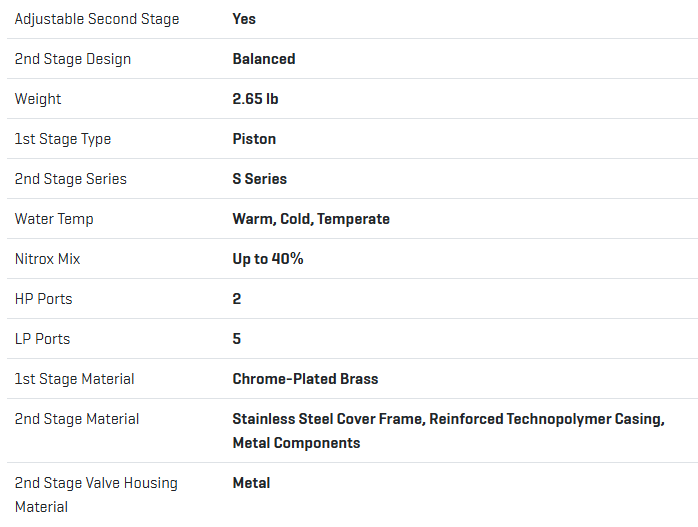Select the "Metal" valve housing value
The image size is (698, 527).
point(251,483)
